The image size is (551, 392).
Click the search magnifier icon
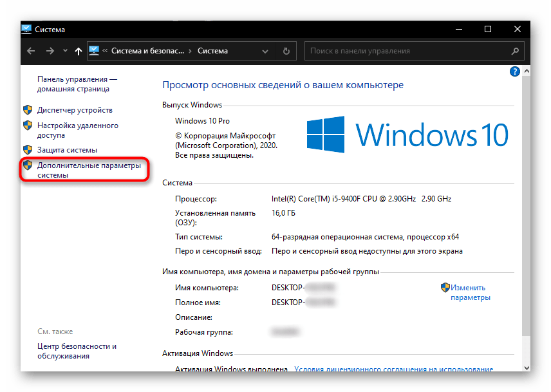point(515,51)
